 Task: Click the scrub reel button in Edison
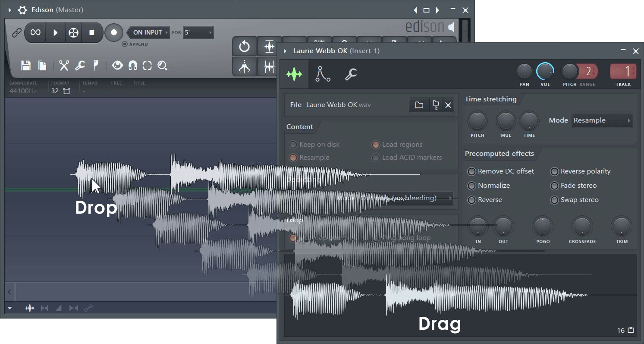(x=74, y=33)
